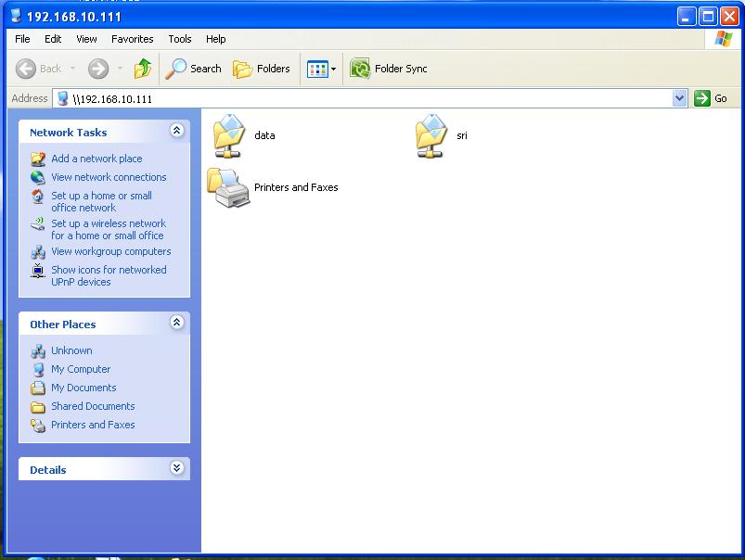This screenshot has height=560, width=745.
Task: Open the Back history dropdown arrow
Action: point(72,69)
